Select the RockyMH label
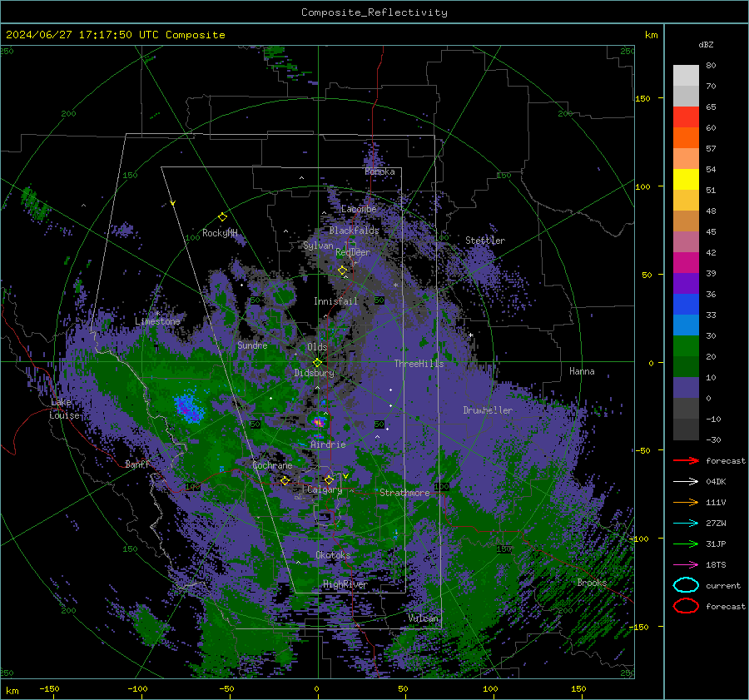Screen dimensions: 749x700 click(220, 233)
